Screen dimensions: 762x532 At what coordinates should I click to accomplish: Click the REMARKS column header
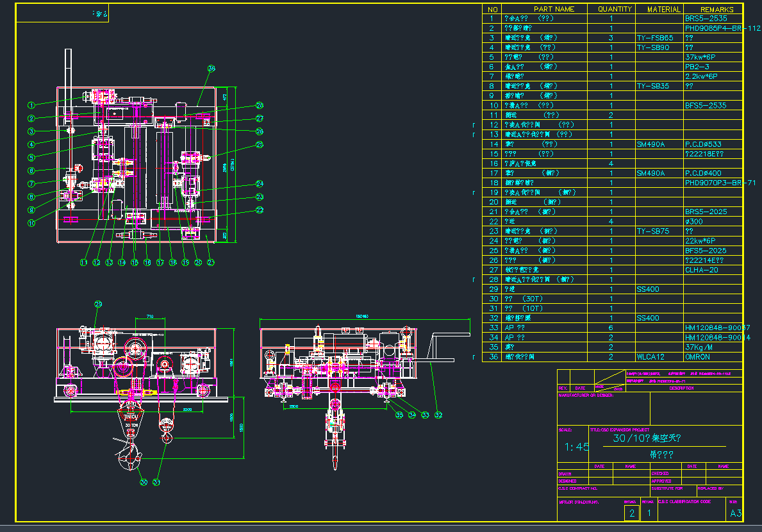(716, 9)
